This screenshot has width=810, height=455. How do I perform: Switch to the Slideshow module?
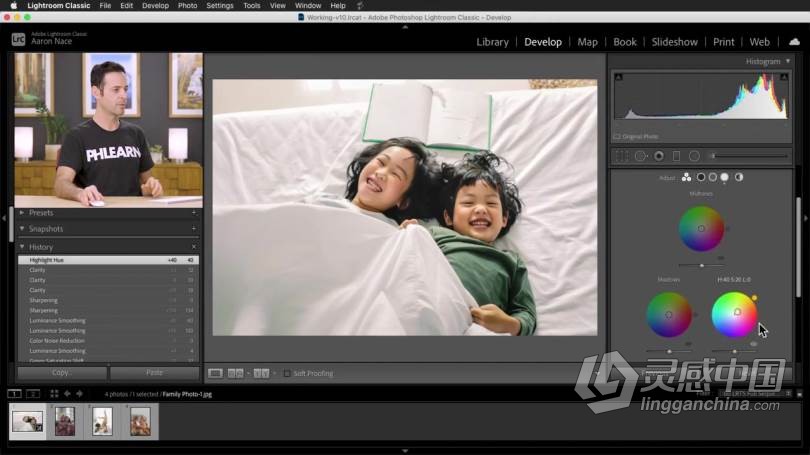click(x=674, y=42)
